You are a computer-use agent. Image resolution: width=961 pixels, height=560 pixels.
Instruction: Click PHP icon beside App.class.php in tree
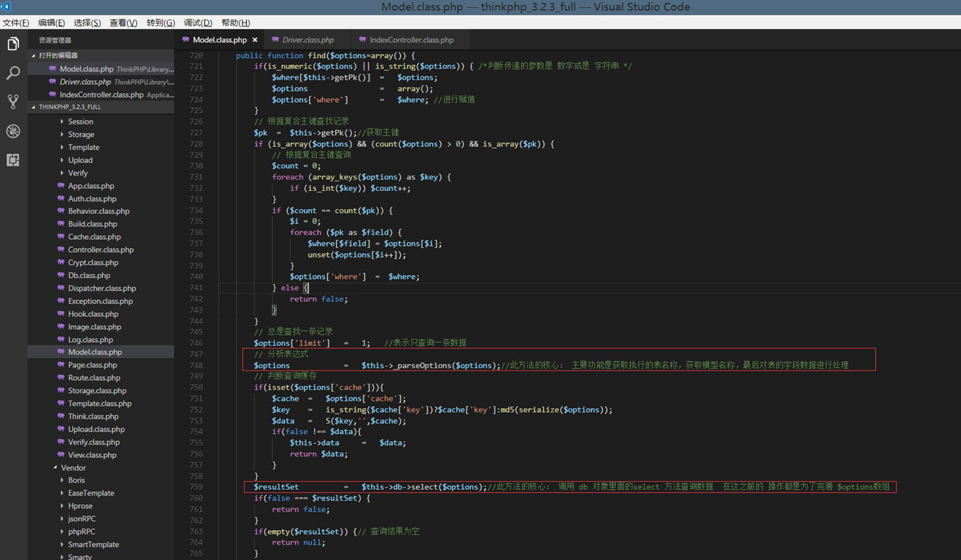pos(61,186)
